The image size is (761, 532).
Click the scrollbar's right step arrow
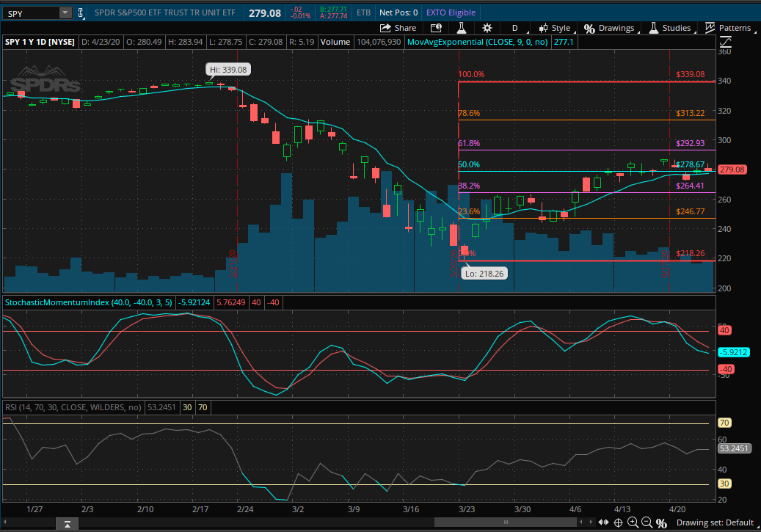[x=591, y=522]
